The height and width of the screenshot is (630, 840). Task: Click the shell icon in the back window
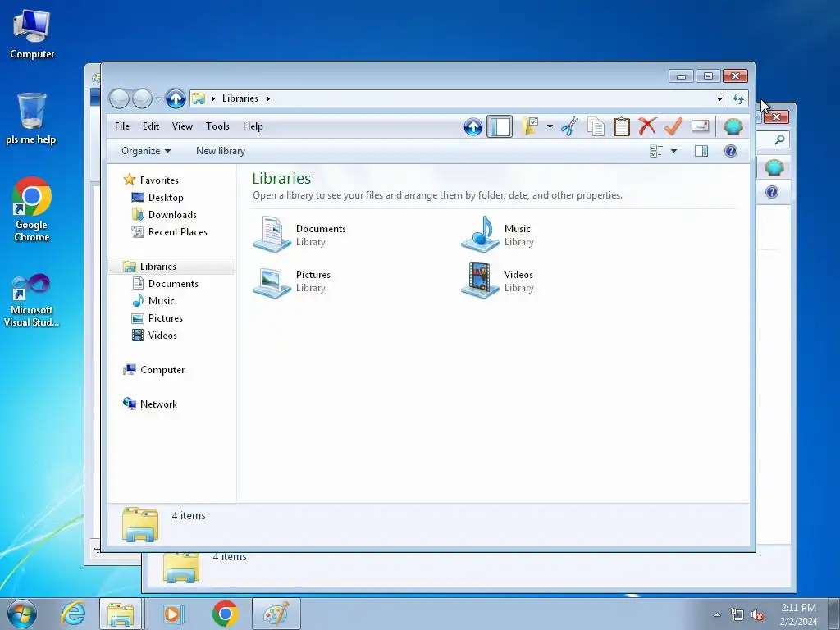tap(774, 167)
